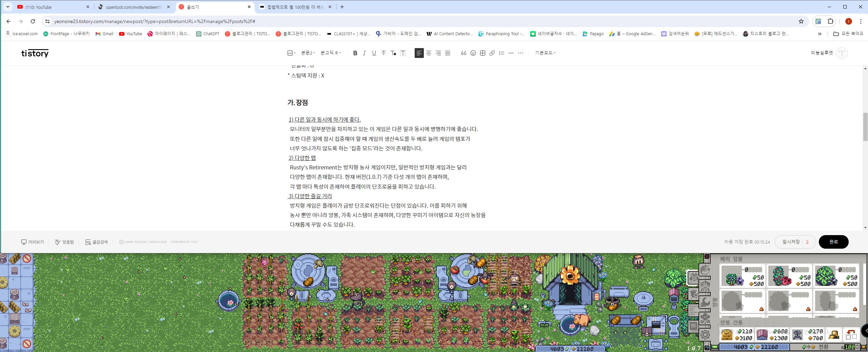Screen dimensions: 868x352
Task: Expand the 기본모드 editor mode selector
Action: (544, 53)
